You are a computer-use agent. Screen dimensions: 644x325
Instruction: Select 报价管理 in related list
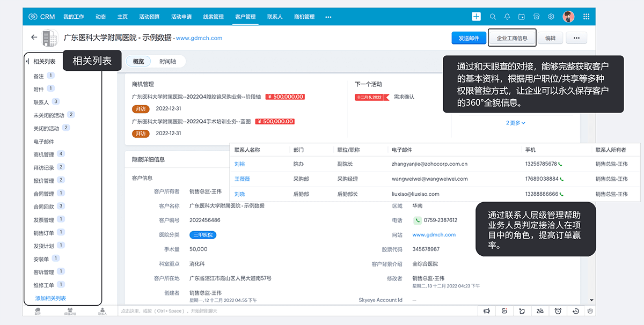click(43, 181)
